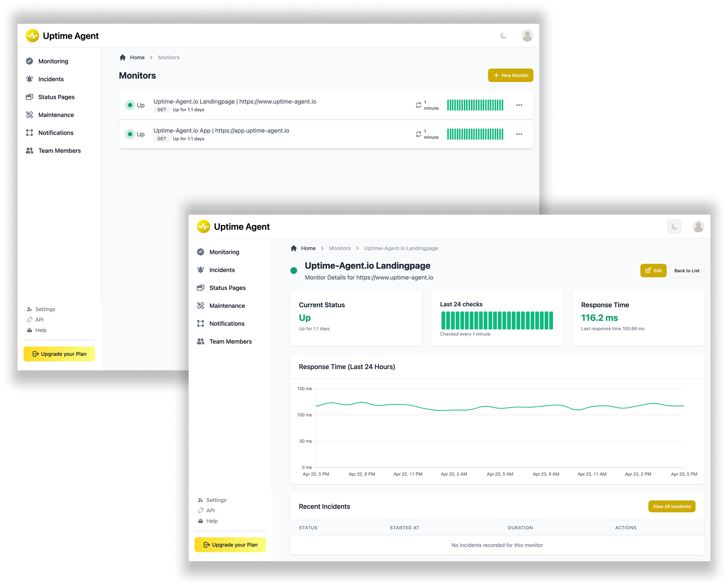Click 'Apr 23, 2 AM' axis label
The width and height of the screenshot is (728, 587).
[x=454, y=474]
